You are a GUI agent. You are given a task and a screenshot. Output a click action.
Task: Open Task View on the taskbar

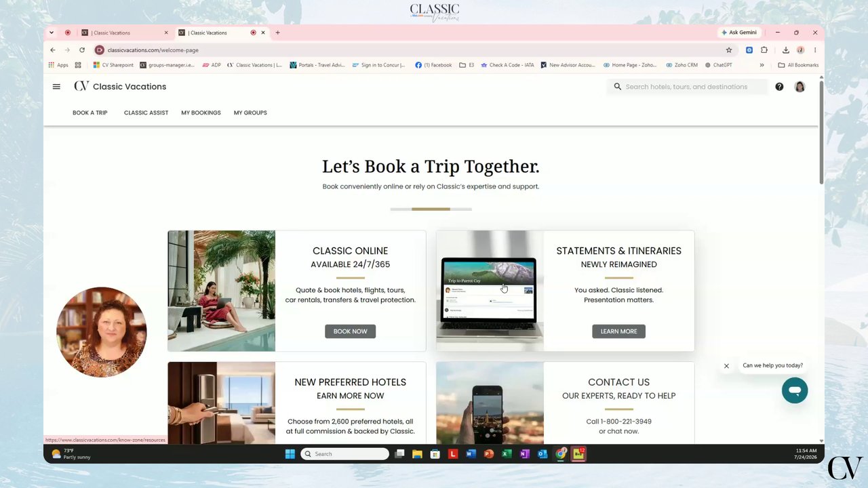[399, 454]
